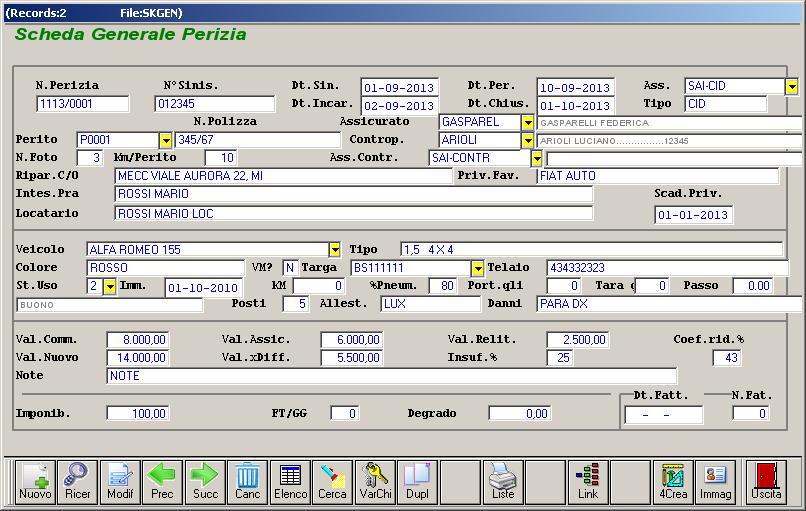Image resolution: width=806 pixels, height=511 pixels.
Task: Click the N.Polizza field 345/67
Action: [x=258, y=140]
